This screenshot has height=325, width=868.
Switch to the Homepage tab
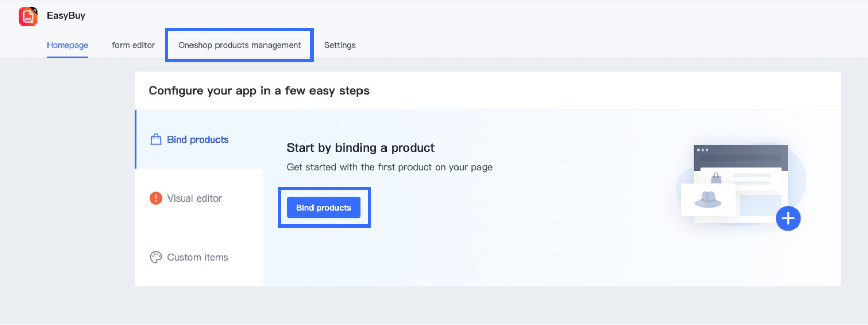[x=67, y=45]
